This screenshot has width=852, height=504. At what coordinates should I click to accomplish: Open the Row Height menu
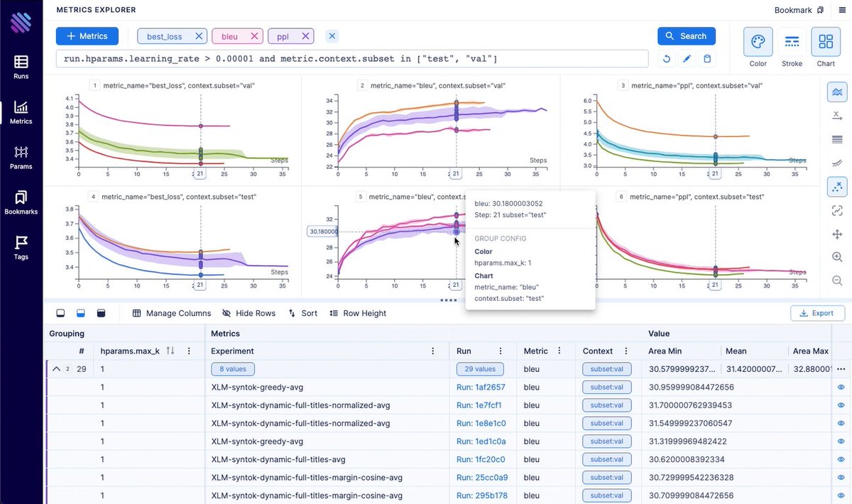358,313
